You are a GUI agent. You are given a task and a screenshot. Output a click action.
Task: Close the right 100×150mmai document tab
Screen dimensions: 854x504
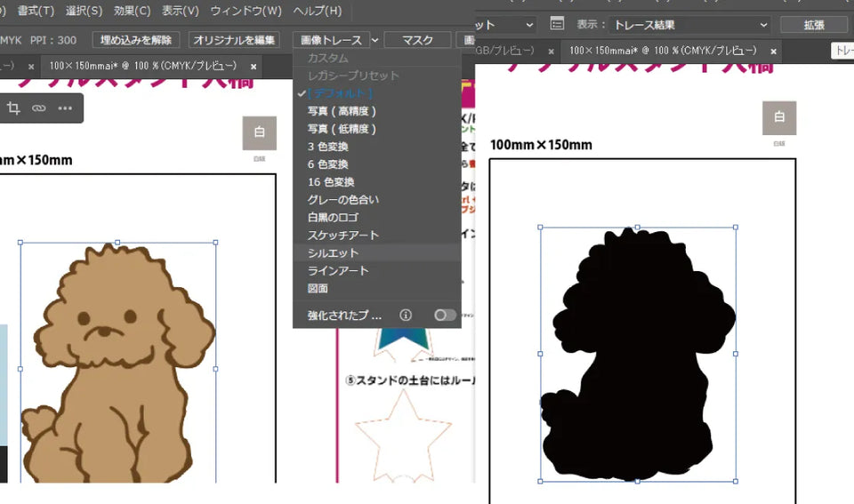tap(772, 52)
